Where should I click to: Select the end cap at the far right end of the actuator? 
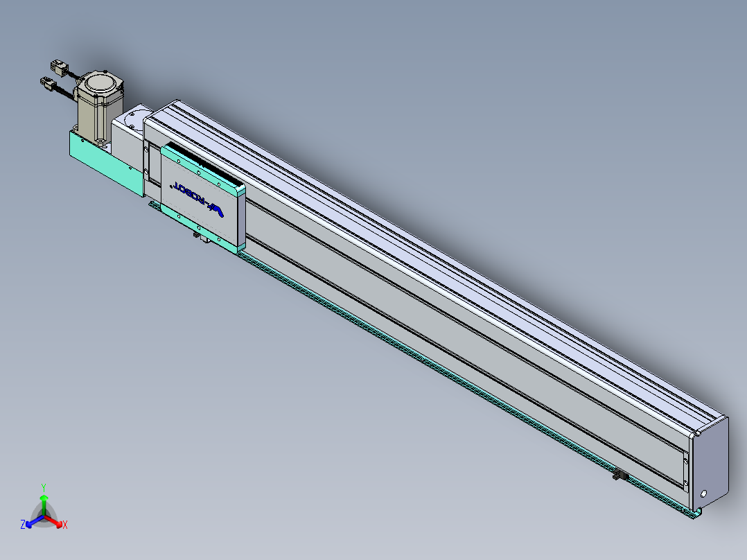click(710, 464)
